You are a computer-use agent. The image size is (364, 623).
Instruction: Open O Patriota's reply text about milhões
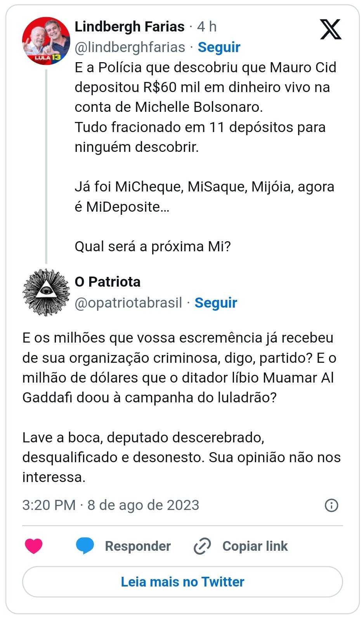(x=180, y=367)
